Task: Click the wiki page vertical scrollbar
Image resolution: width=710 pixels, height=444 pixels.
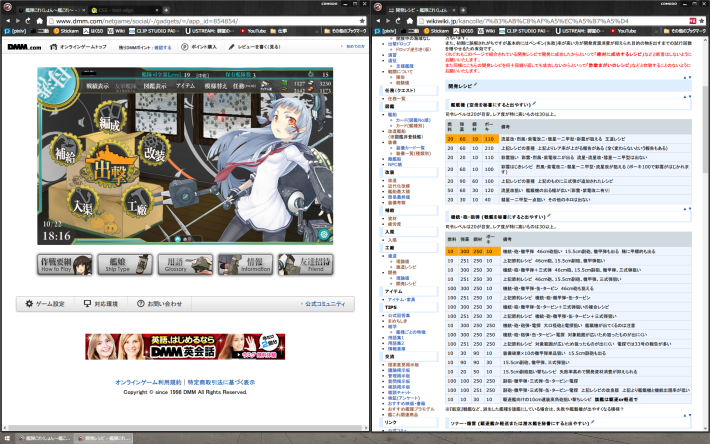Action: 705,129
